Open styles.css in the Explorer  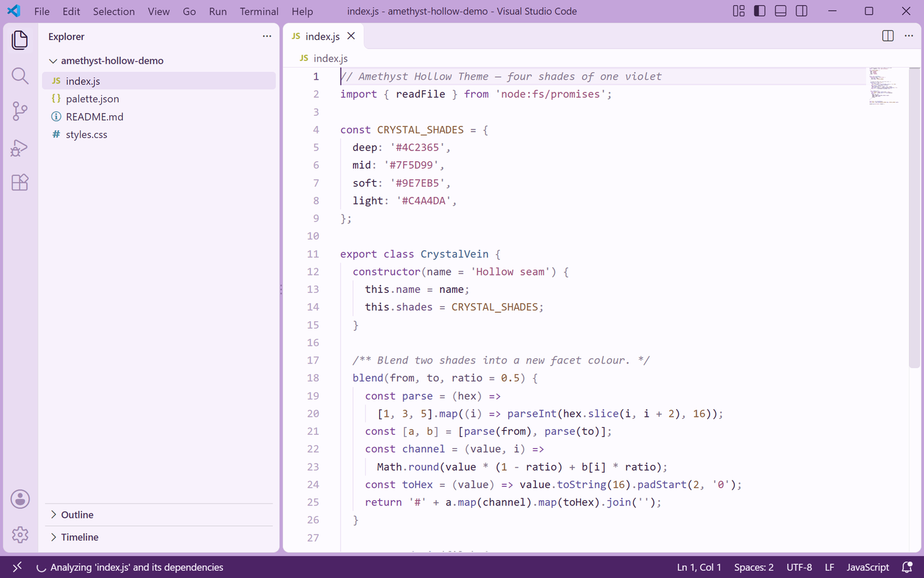coord(159,135)
